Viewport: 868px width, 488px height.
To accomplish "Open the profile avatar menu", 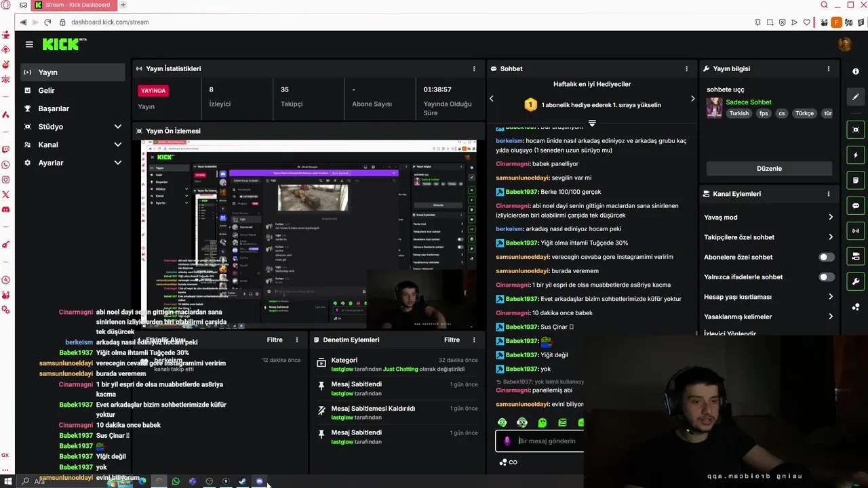I will point(844,45).
